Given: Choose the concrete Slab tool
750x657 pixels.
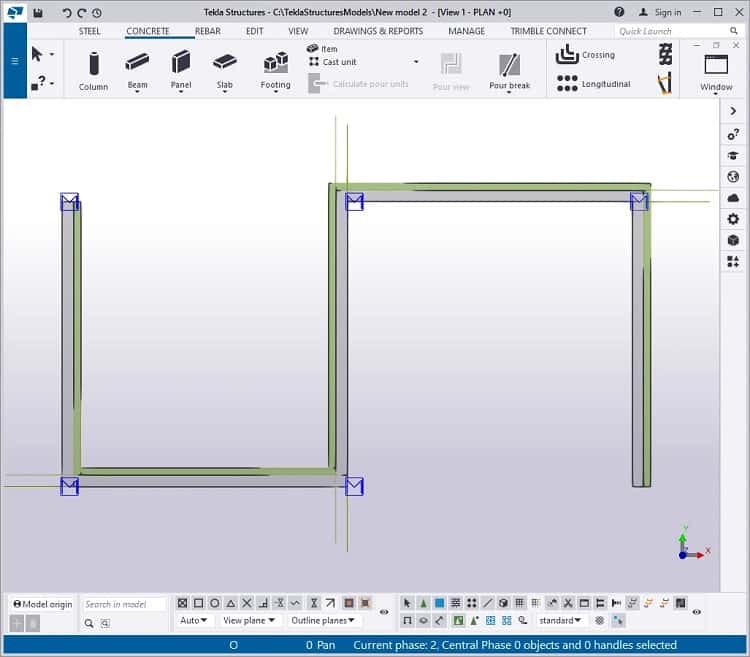Looking at the screenshot, I should (224, 70).
